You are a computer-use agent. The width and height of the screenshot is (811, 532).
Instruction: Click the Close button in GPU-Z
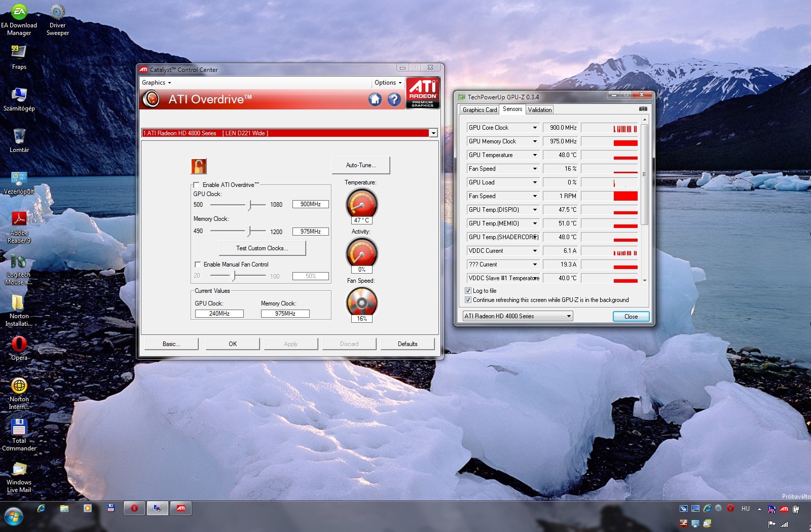pos(631,317)
